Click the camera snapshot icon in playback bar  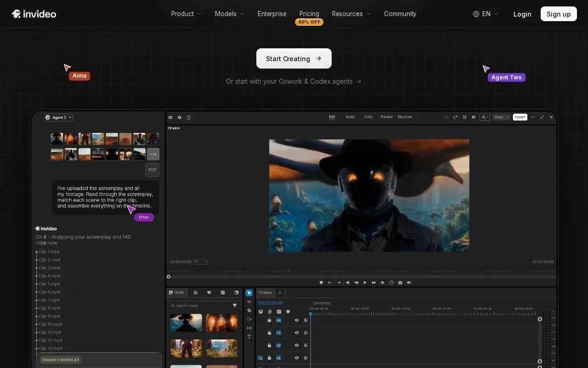tap(400, 282)
